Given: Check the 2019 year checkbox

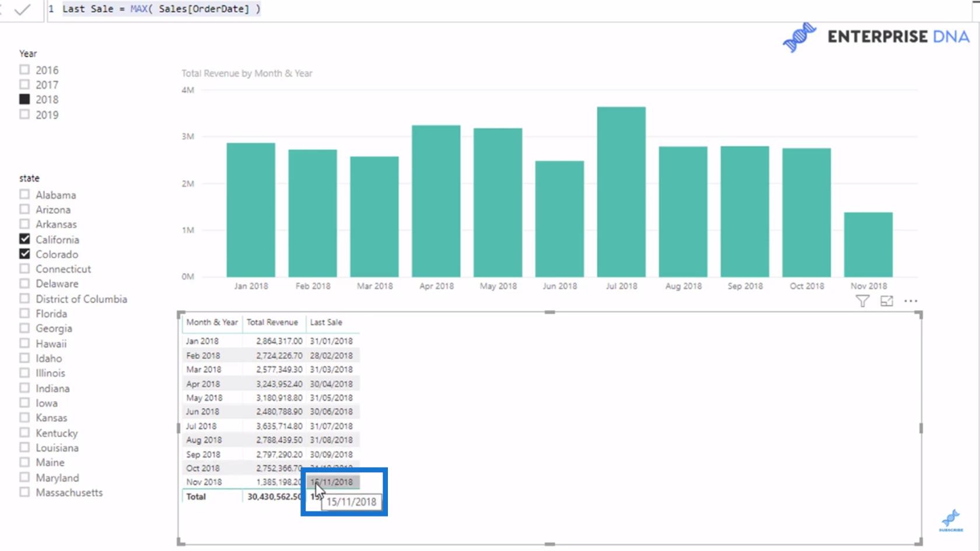Looking at the screenshot, I should pyautogui.click(x=24, y=114).
